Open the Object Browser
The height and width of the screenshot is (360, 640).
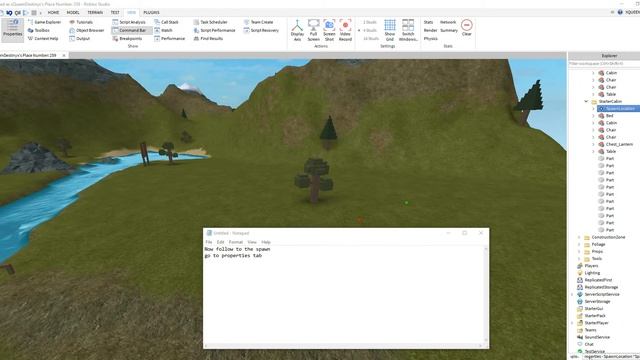[x=87, y=30]
